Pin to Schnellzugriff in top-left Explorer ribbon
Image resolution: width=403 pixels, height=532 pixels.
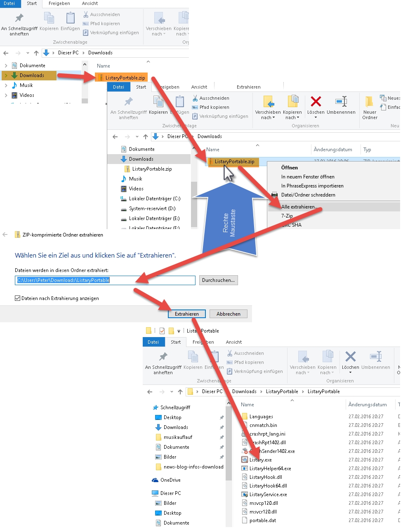point(19,24)
